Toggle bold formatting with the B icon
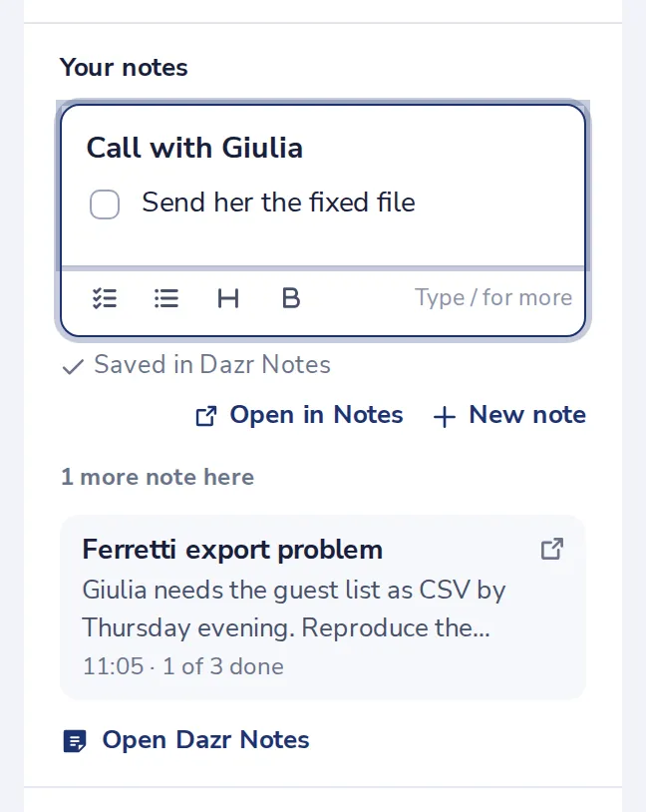 pos(291,298)
